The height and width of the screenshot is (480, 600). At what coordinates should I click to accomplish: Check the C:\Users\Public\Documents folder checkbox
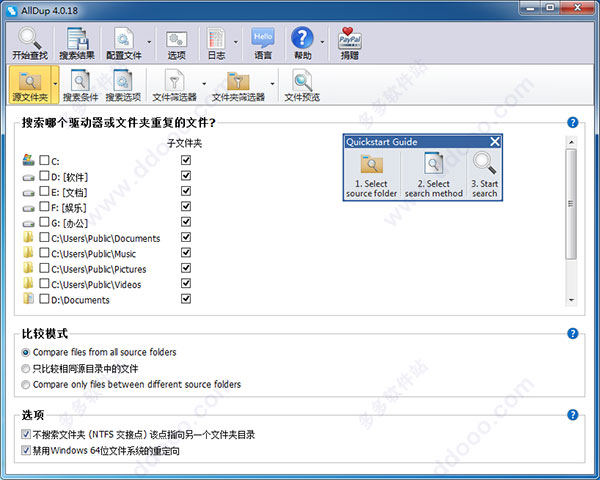pyautogui.click(x=44, y=237)
